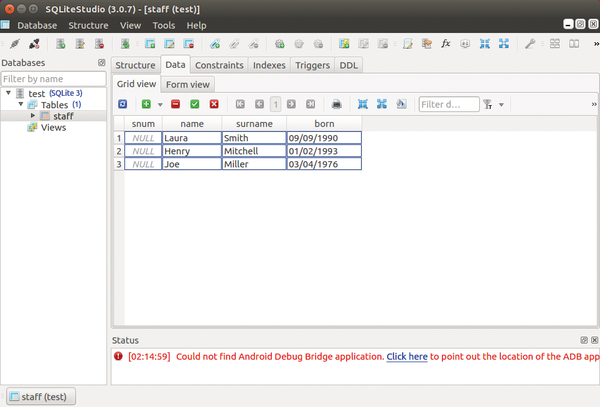Commit changes with the green checkmark
The height and width of the screenshot is (407, 600).
[195, 104]
